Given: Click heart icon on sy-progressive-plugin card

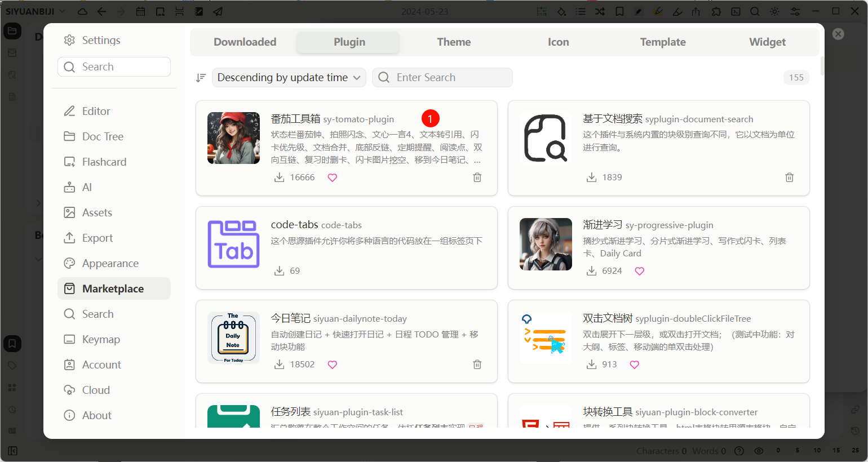Looking at the screenshot, I should (639, 271).
